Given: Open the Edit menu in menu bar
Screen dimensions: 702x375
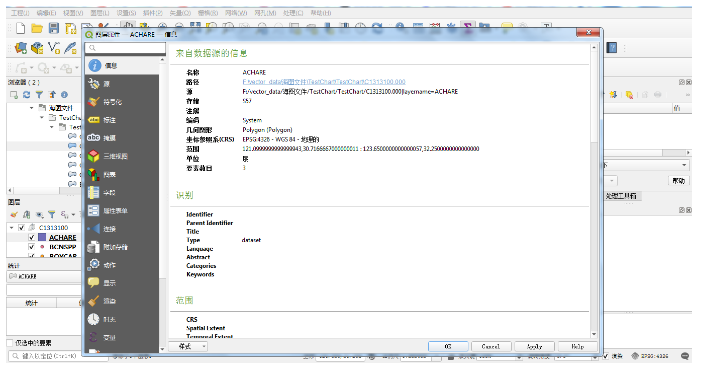Looking at the screenshot, I should tap(46, 13).
